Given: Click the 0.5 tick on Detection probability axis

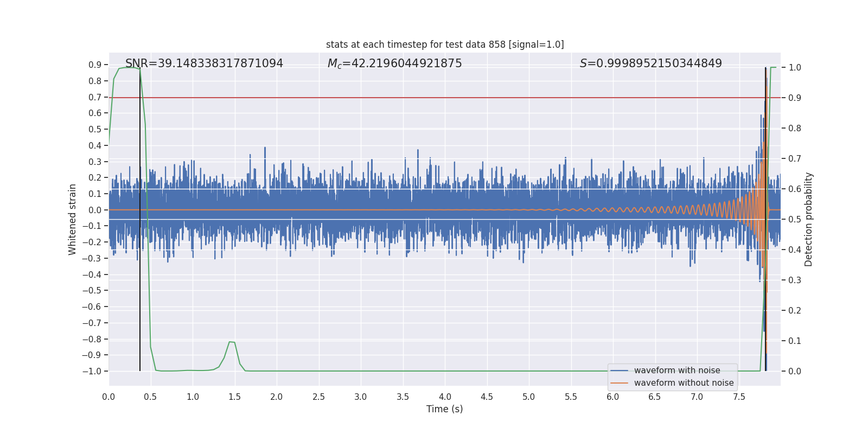Looking at the screenshot, I should [795, 220].
